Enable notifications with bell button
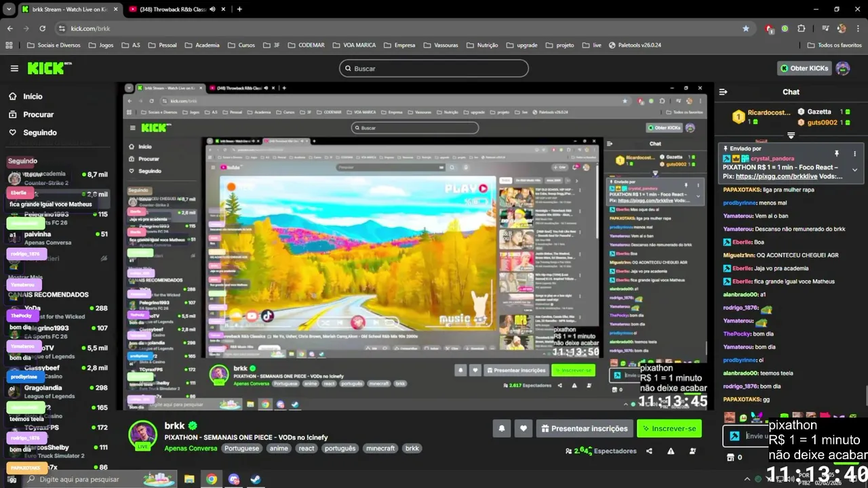Viewport: 868px width, 488px height. (502, 428)
